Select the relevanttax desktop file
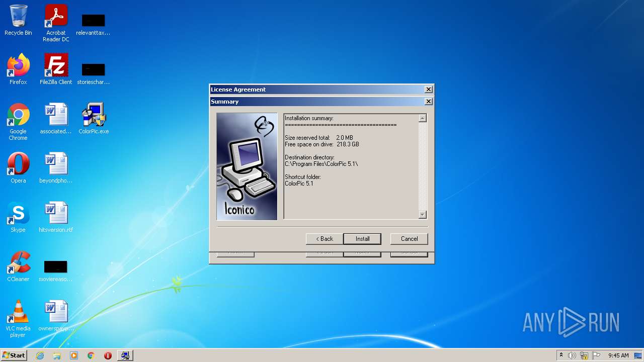644x362 pixels. tap(93, 24)
